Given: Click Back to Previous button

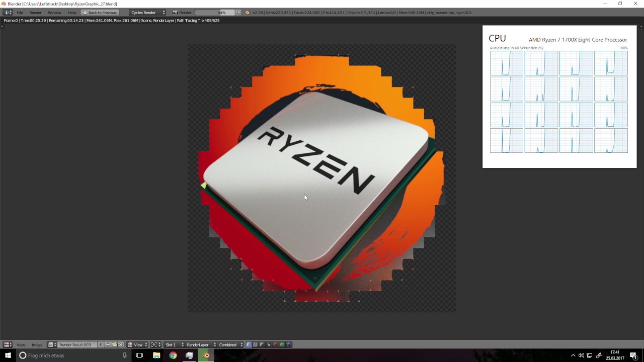Looking at the screenshot, I should 99,13.
